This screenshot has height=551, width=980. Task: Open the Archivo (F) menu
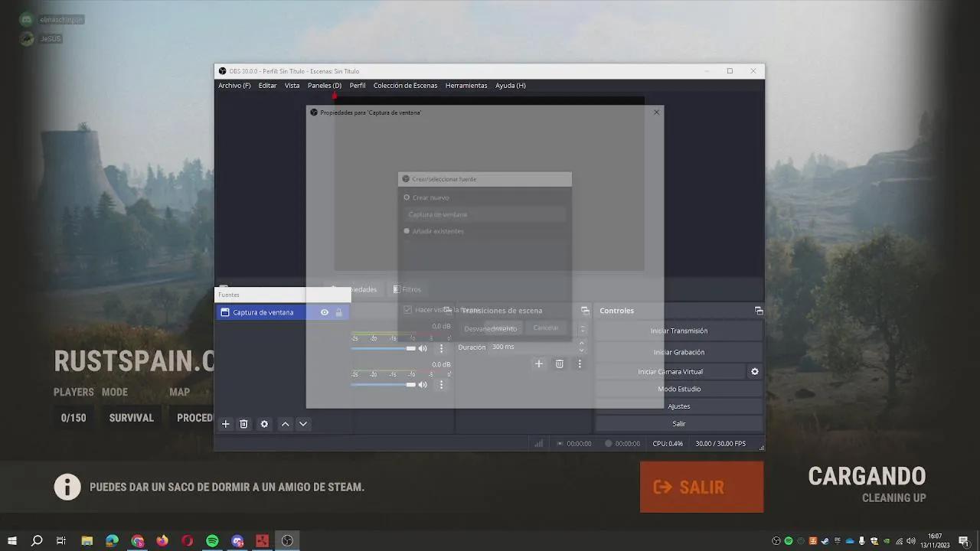[234, 86]
